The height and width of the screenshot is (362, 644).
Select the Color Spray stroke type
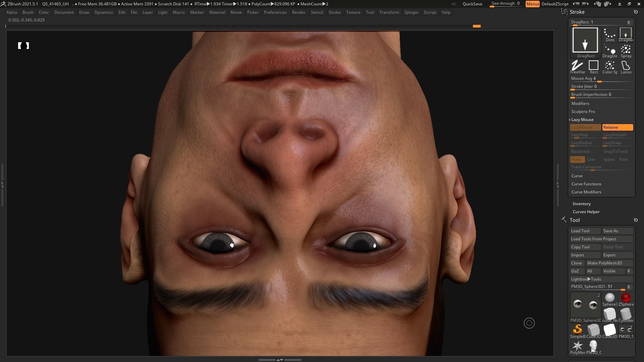(610, 67)
